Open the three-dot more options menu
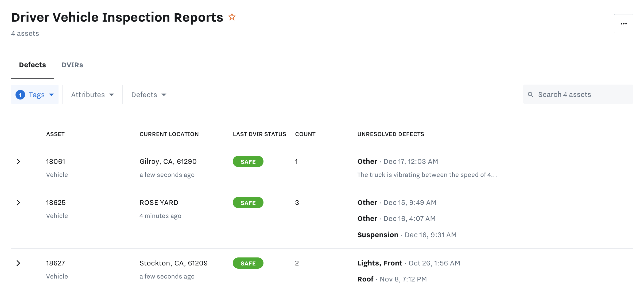Viewport: 644px width, 294px height. 623,24
